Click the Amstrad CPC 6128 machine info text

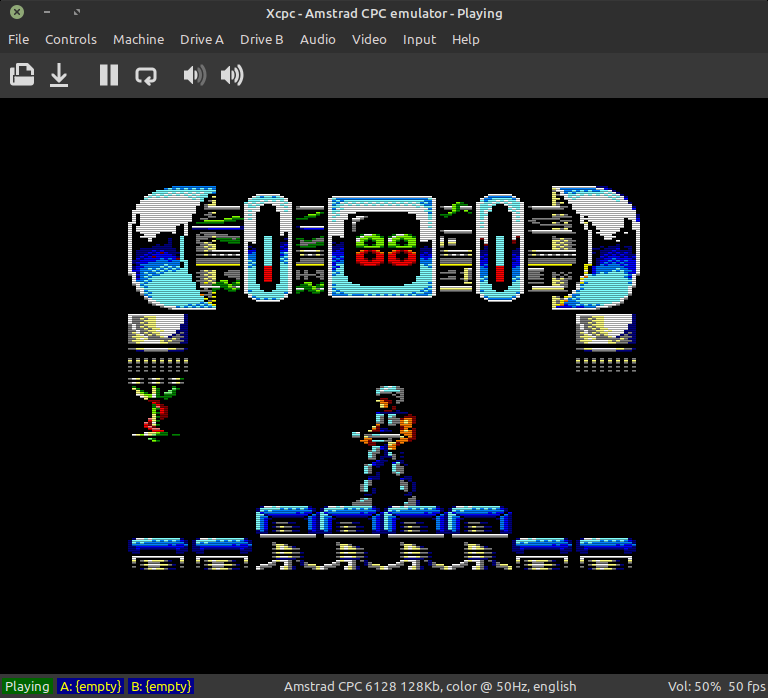point(430,686)
